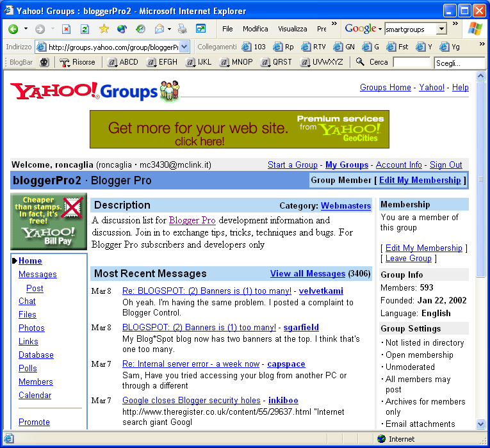The width and height of the screenshot is (490, 448).
Task: Click the BlogBar logo icon
Action: 44,62
